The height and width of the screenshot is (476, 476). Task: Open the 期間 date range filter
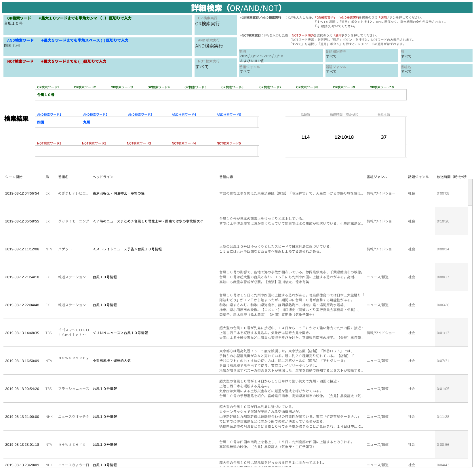pos(281,56)
